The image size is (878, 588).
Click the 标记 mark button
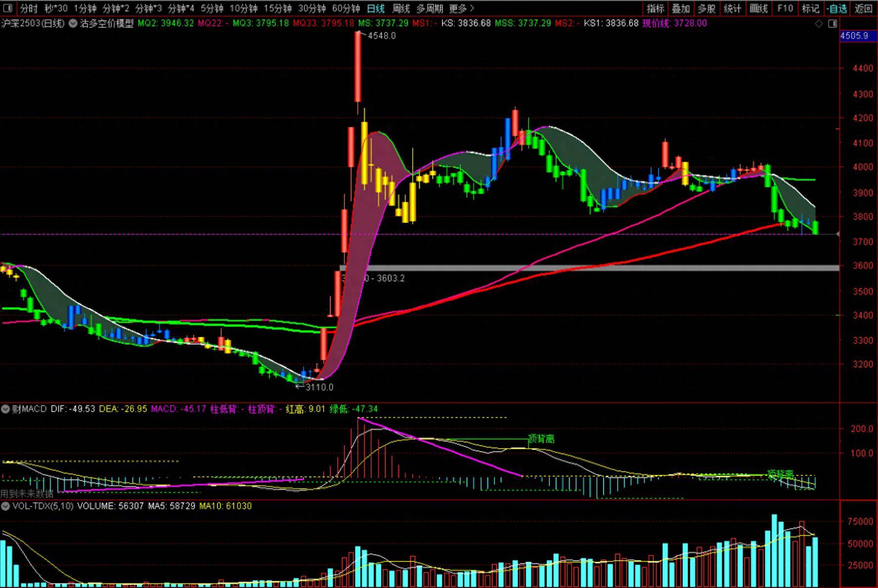coord(811,8)
